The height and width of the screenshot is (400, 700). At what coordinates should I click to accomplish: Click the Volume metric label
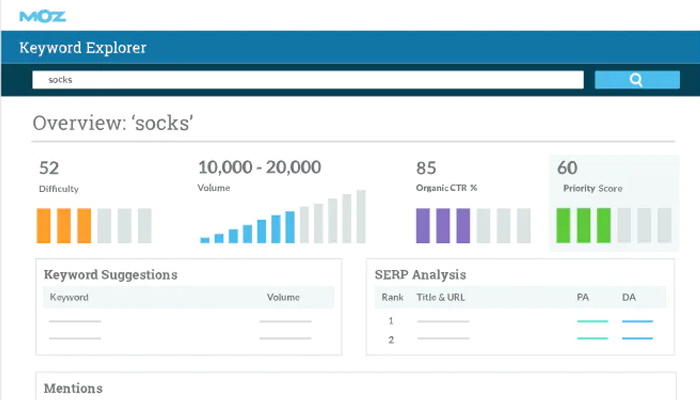pyautogui.click(x=214, y=188)
